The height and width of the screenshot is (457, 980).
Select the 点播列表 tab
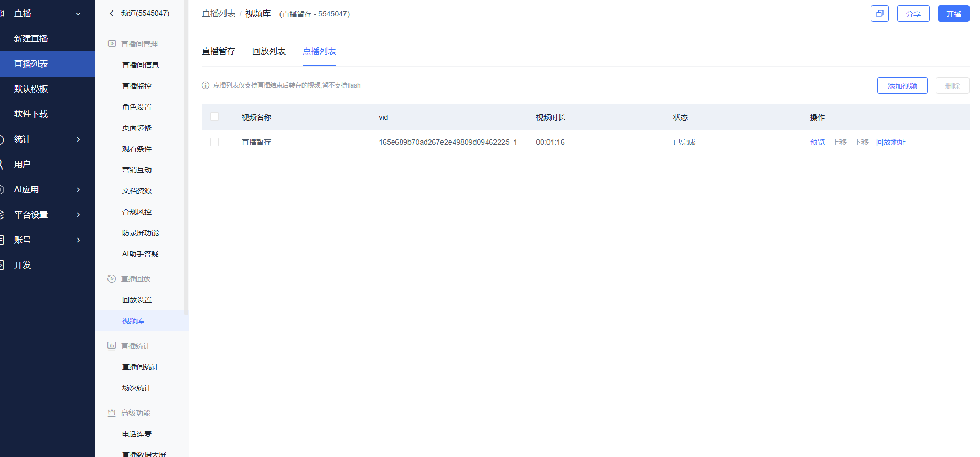pyautogui.click(x=319, y=51)
